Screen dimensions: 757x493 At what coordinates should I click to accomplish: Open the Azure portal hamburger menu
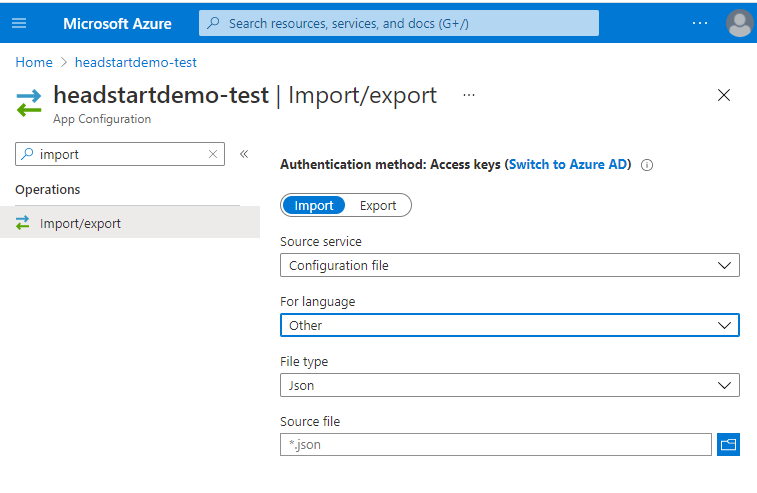[x=19, y=23]
